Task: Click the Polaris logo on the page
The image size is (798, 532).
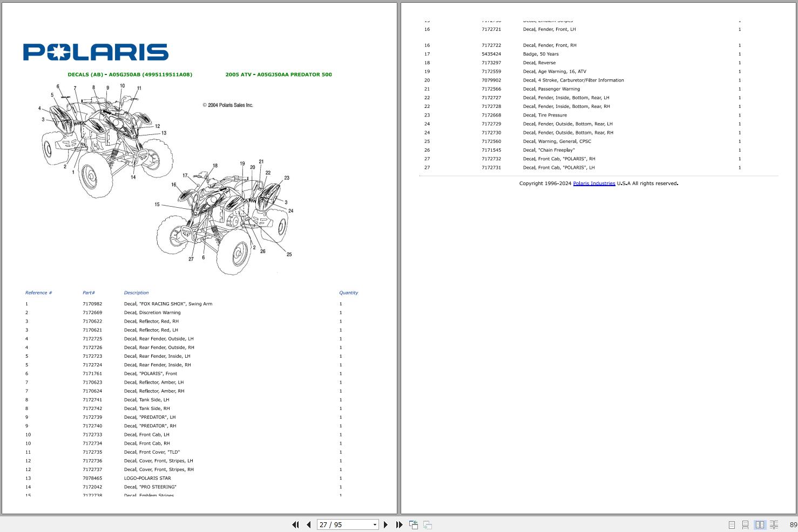Action: [94, 52]
